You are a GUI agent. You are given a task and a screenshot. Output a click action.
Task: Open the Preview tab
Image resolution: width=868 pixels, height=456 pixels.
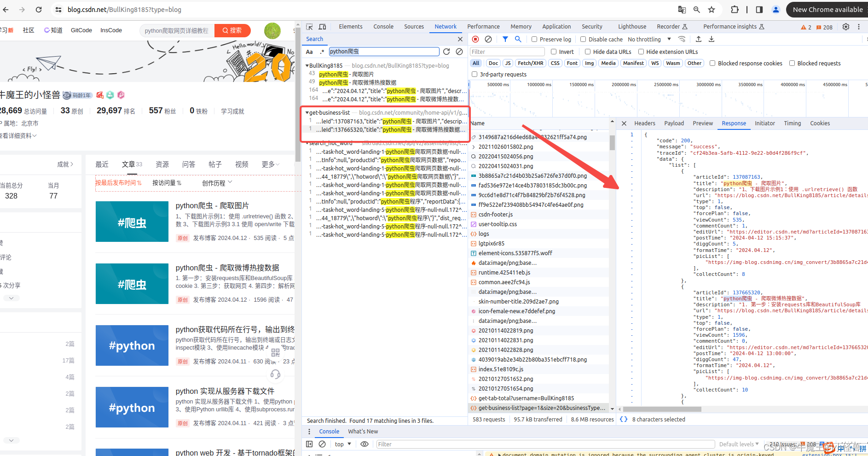coord(703,123)
